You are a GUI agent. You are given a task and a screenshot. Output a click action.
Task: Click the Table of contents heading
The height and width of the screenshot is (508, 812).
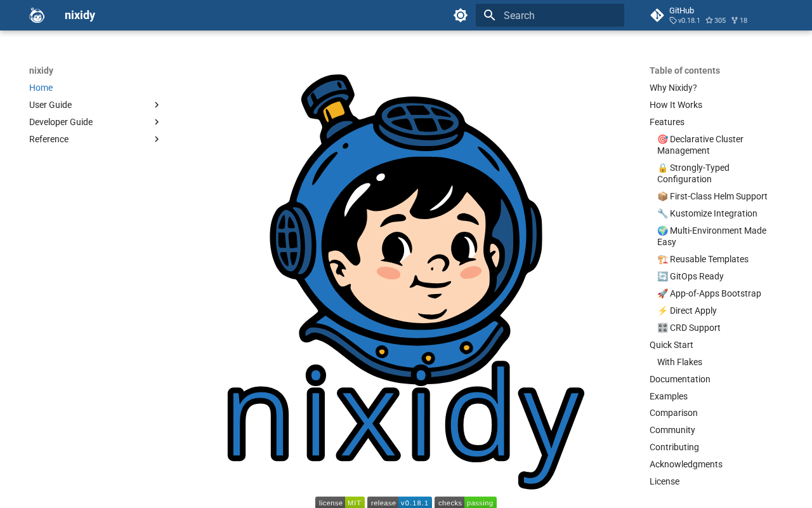(684, 70)
